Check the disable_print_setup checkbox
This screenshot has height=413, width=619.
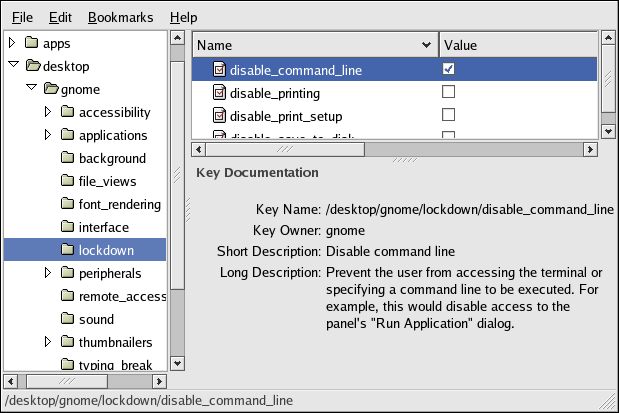click(448, 115)
